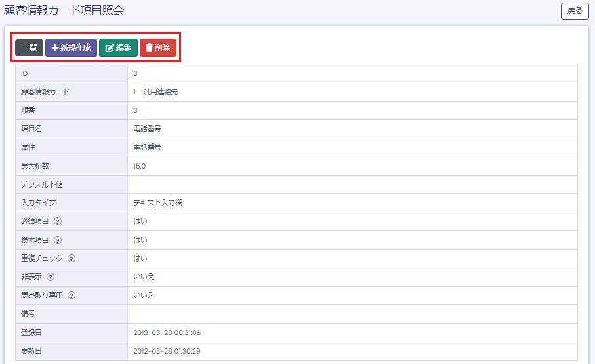595x364 pixels.
Task: Click the 顧客情報カード項目照会 page title
Action: (x=64, y=10)
